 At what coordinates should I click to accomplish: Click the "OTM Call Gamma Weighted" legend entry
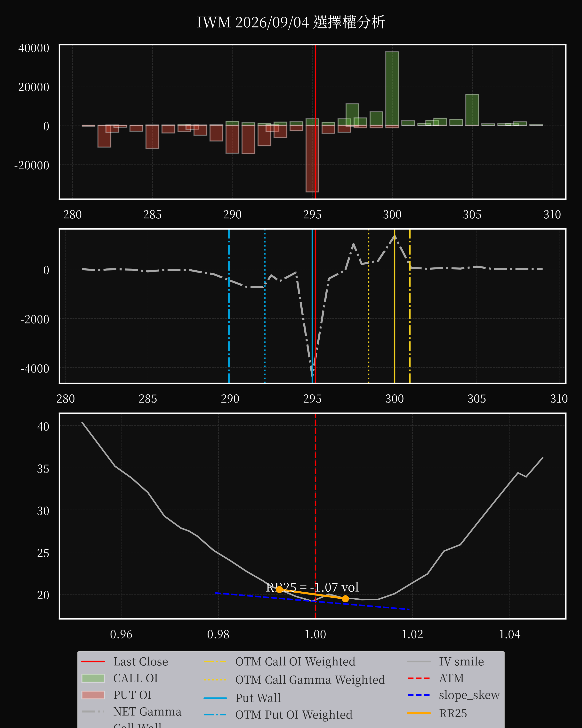pos(295,680)
